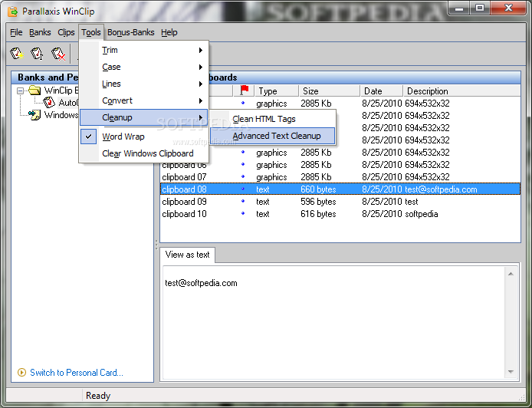Click the WinClip app icon in title bar

[x=13, y=12]
